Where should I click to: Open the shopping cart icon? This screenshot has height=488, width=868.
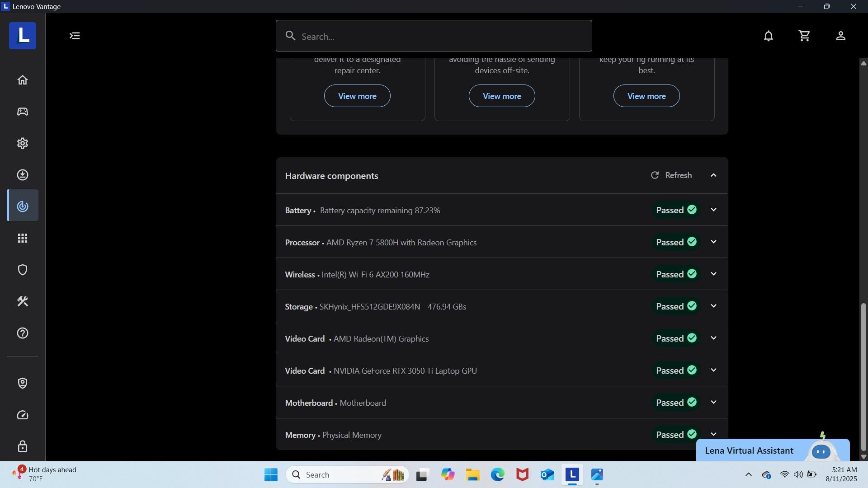pyautogui.click(x=805, y=36)
